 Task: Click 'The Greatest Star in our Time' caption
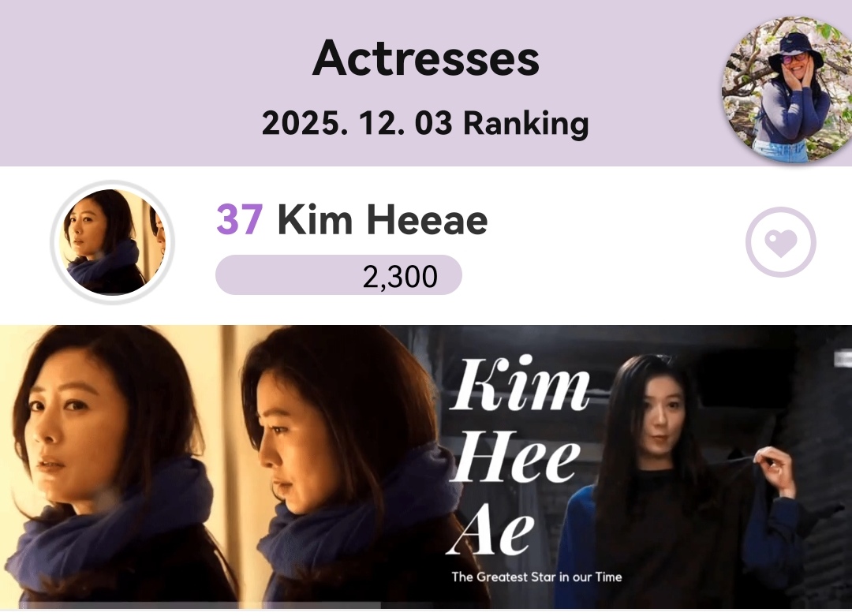(x=536, y=577)
